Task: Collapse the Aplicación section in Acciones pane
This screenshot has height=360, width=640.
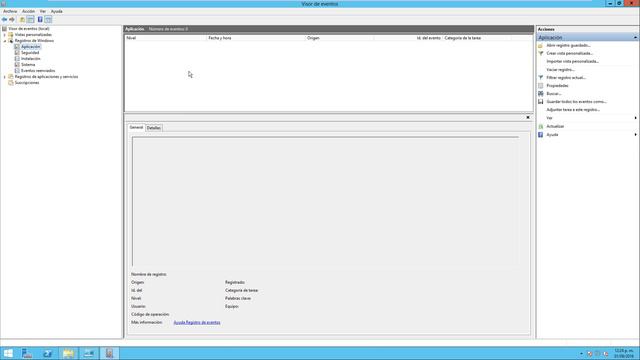Action: [636, 38]
